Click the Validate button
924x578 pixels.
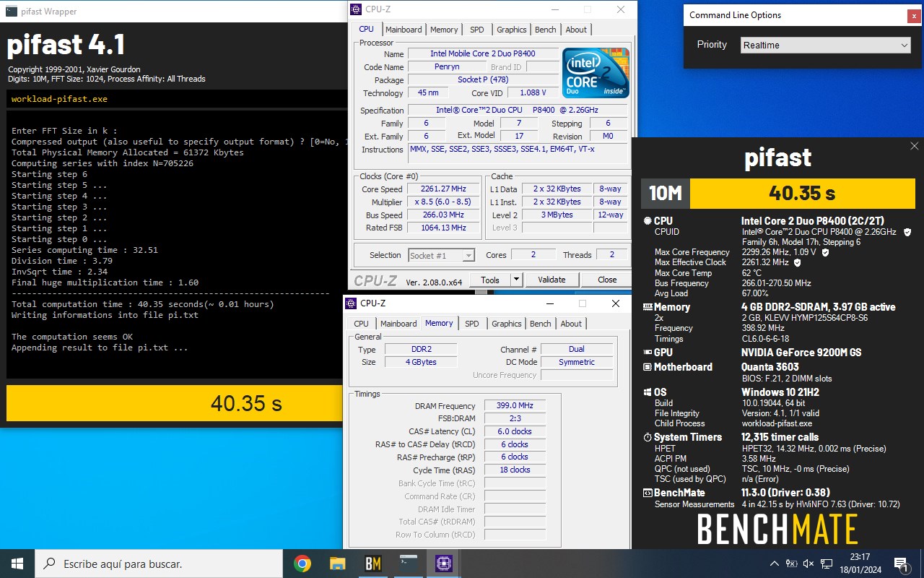click(552, 280)
